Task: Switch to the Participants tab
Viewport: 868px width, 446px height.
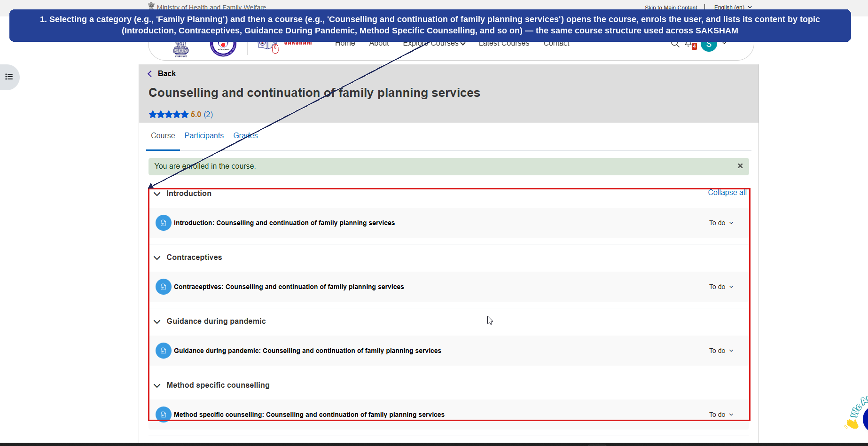Action: click(x=204, y=135)
